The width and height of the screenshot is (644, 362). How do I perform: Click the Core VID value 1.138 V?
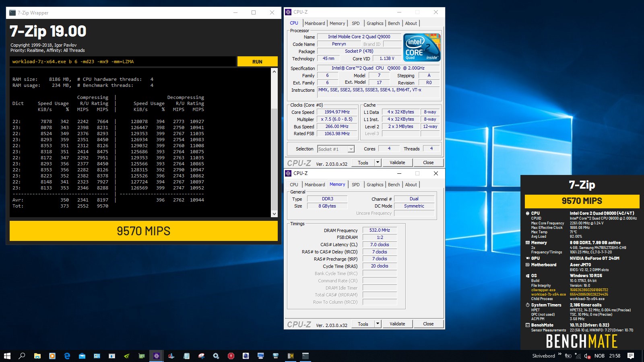(387, 59)
